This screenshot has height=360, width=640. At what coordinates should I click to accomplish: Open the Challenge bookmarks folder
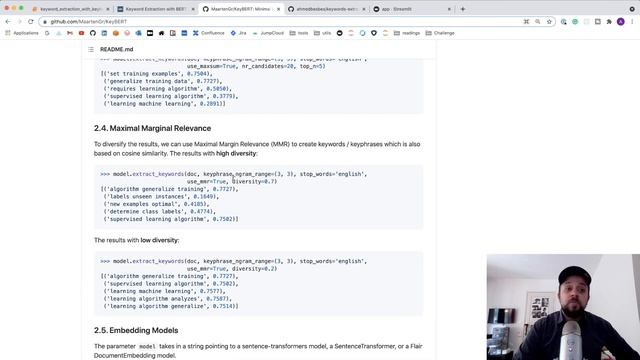[440, 33]
